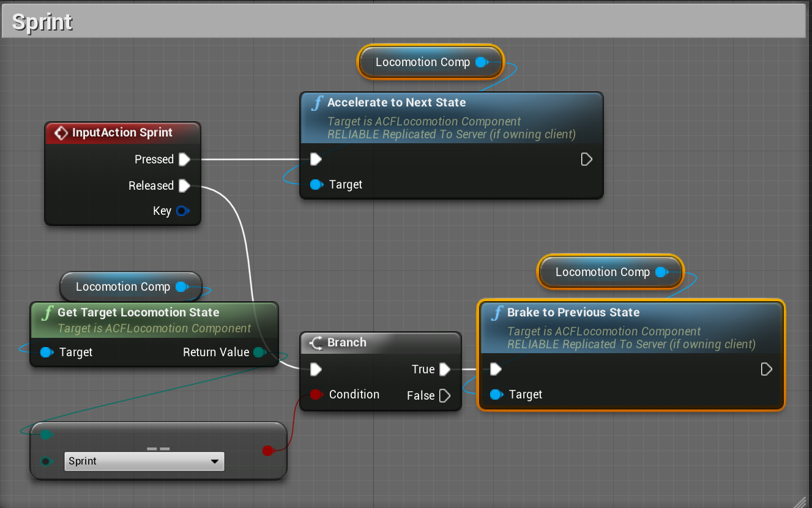Click the Key output pin on InputAction Sprint

point(182,211)
